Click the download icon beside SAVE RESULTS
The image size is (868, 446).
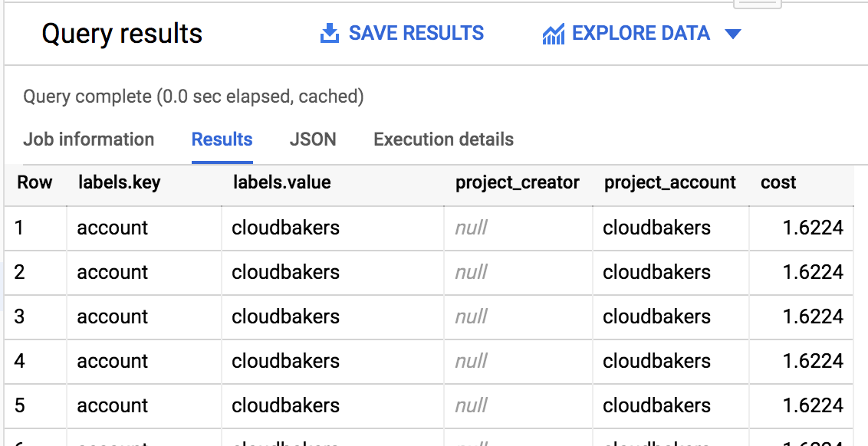pyautogui.click(x=328, y=33)
